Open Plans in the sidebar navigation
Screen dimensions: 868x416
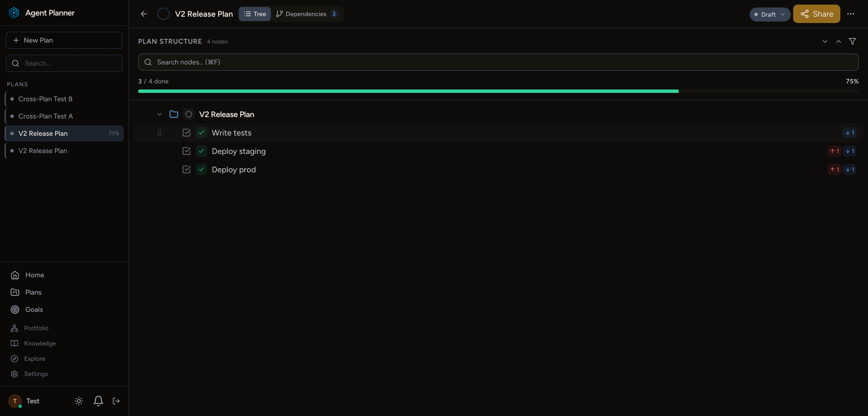coord(64,292)
